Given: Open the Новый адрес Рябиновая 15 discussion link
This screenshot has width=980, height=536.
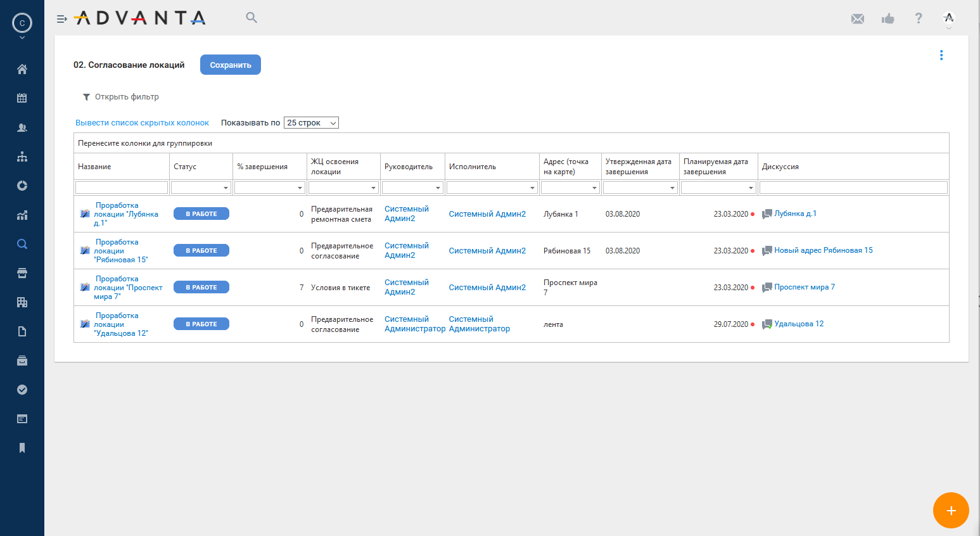Looking at the screenshot, I should pos(824,250).
